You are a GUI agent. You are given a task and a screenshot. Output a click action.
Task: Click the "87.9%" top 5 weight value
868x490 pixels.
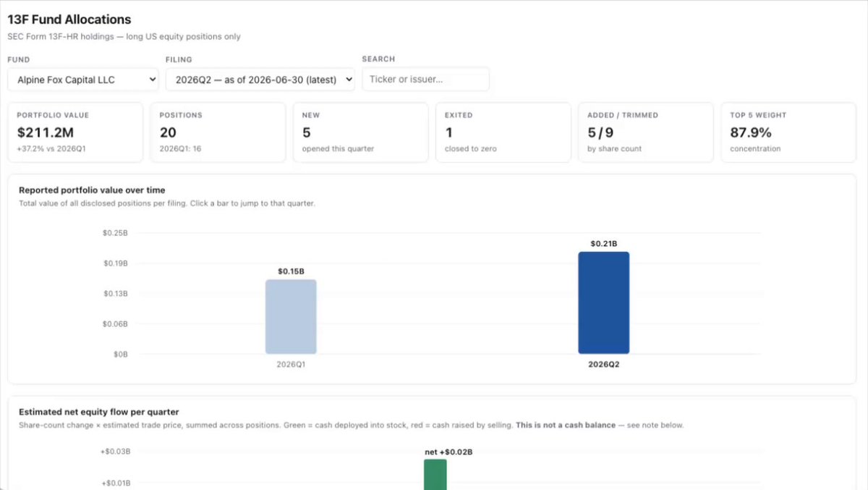(x=751, y=132)
